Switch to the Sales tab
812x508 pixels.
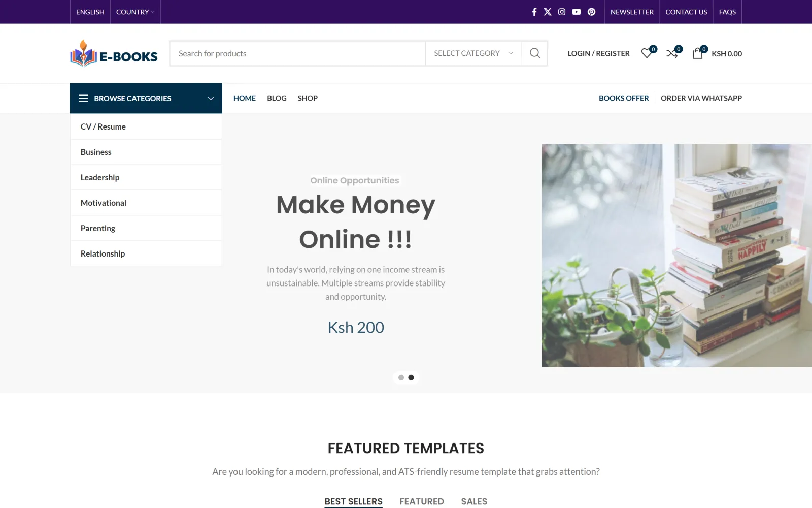click(x=474, y=501)
